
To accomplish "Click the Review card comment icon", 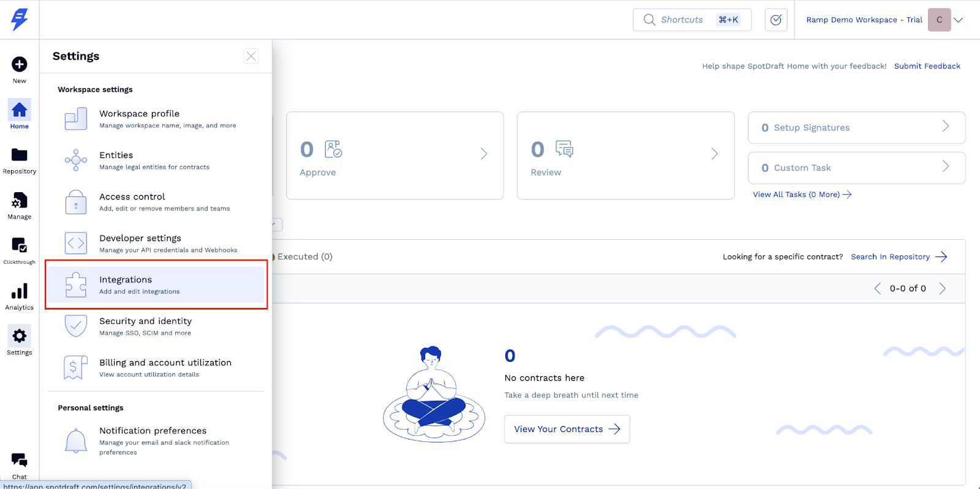I will click(564, 149).
